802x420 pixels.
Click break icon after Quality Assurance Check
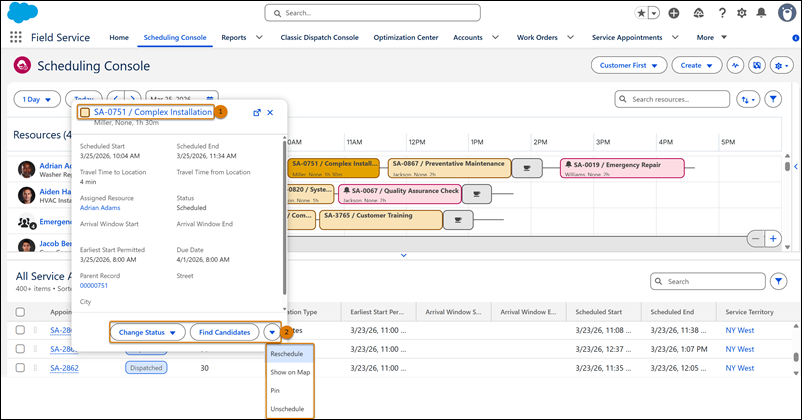pyautogui.click(x=477, y=194)
